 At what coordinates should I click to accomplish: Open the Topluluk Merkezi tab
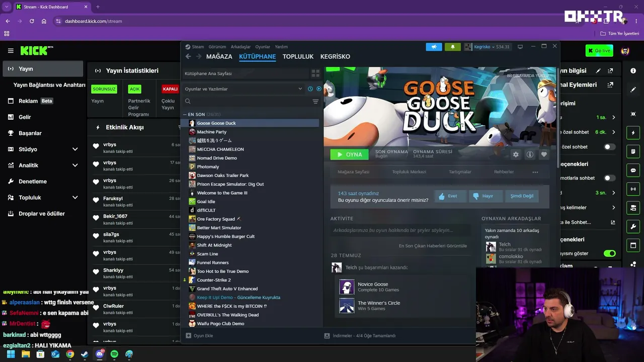(x=409, y=172)
